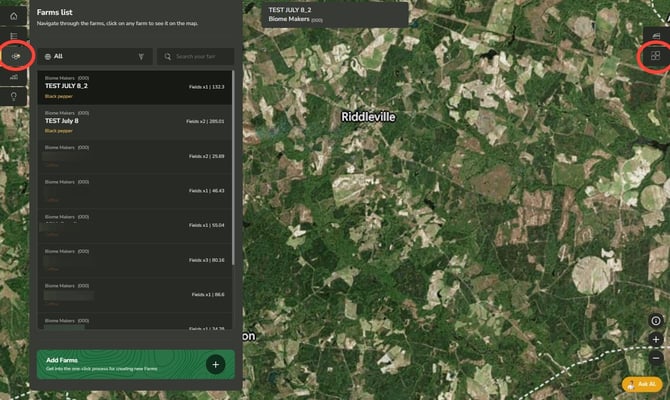Screen dimensions: 670x400
Task: Click the globe icon beside All
Action: tap(48, 56)
